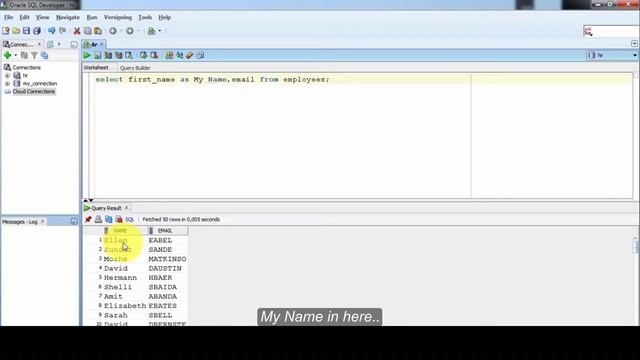Click the Back navigation circle icon
640x360 pixels.
pos(113,31)
